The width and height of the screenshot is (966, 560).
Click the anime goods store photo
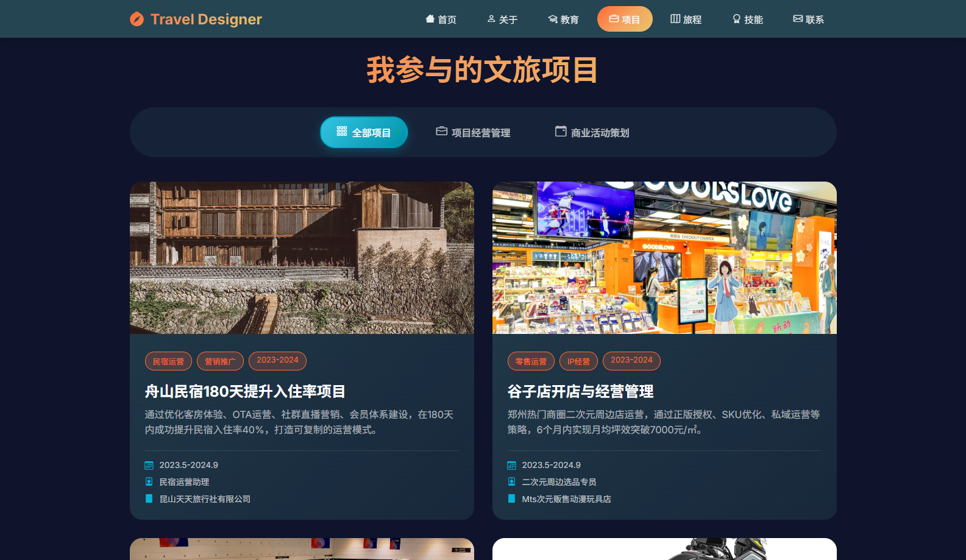664,258
